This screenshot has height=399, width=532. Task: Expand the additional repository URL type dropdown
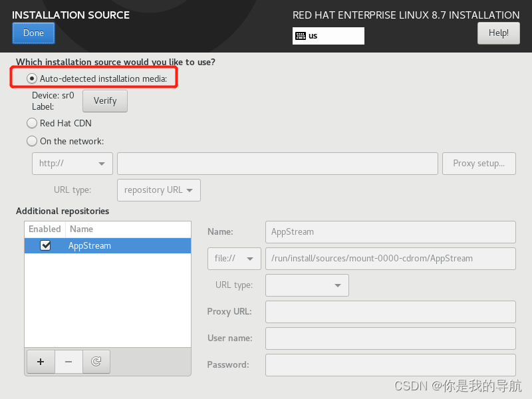[307, 285]
